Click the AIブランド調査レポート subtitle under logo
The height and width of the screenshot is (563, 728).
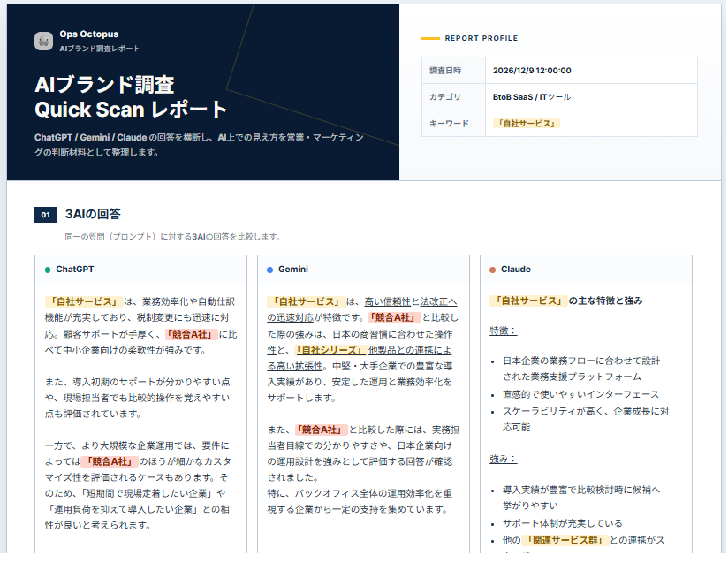(x=99, y=49)
